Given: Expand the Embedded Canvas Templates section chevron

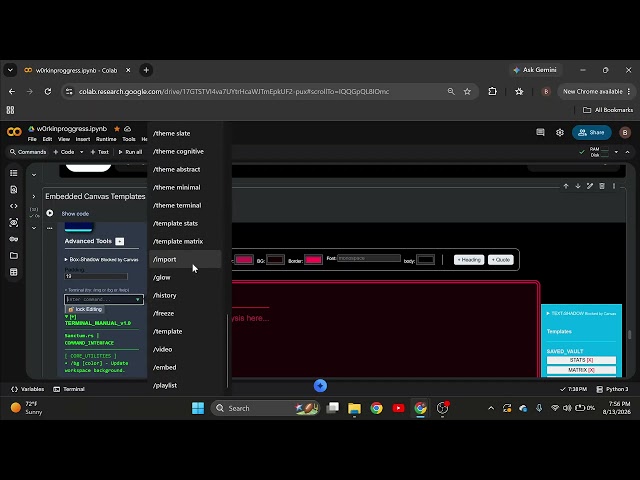Looking at the screenshot, I should pos(34,196).
